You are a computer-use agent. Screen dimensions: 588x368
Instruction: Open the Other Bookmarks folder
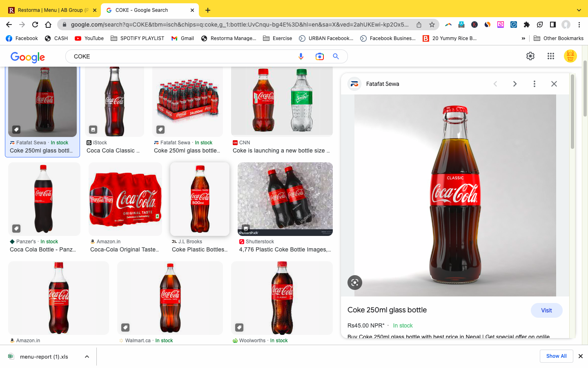point(559,38)
